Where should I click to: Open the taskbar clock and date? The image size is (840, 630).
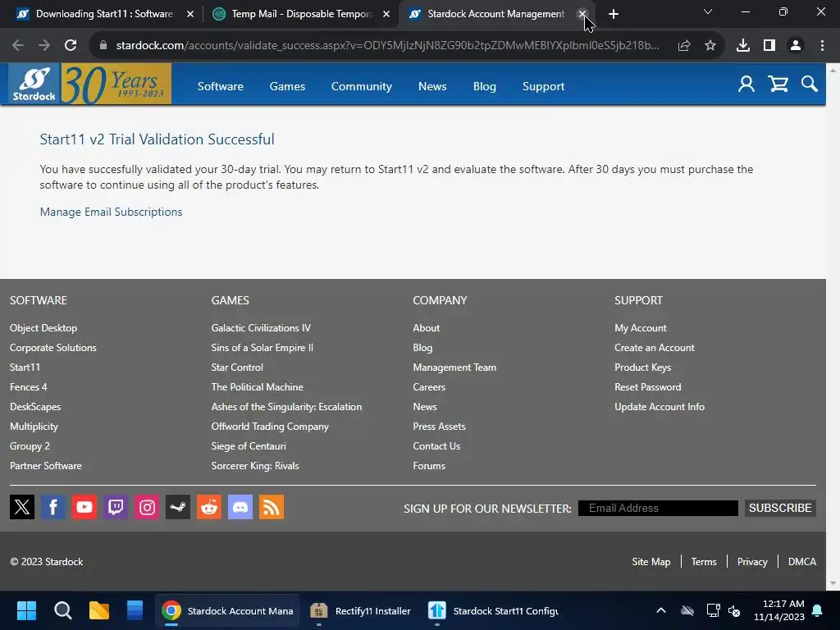pos(779,610)
